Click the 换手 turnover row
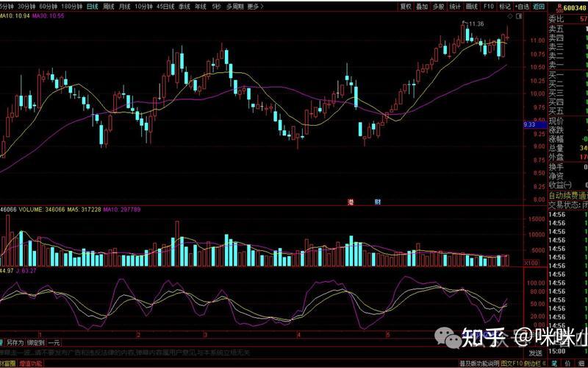588x368 pixels. [568, 167]
